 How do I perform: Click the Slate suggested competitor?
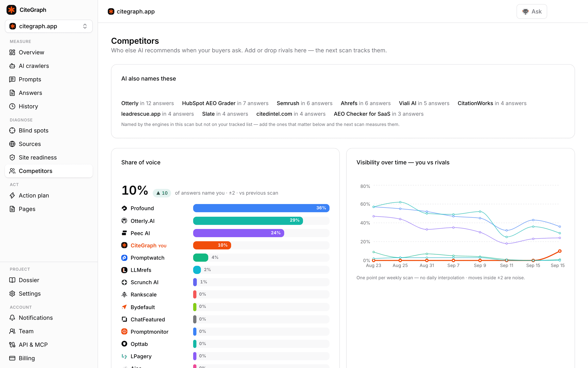click(208, 114)
